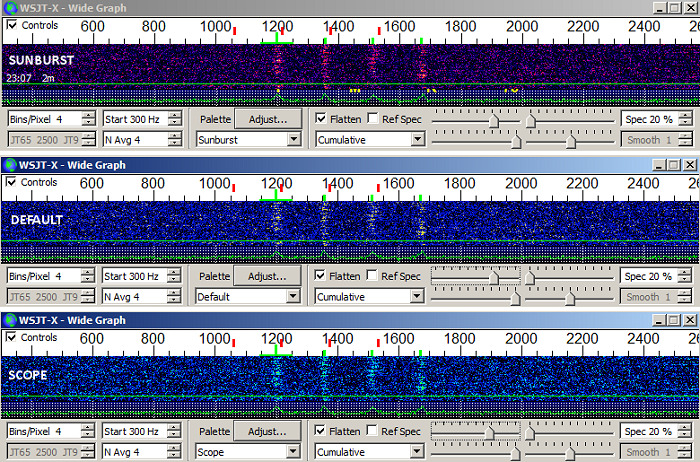Click lower-left slider handle in Sunburst window

[x=516, y=142]
